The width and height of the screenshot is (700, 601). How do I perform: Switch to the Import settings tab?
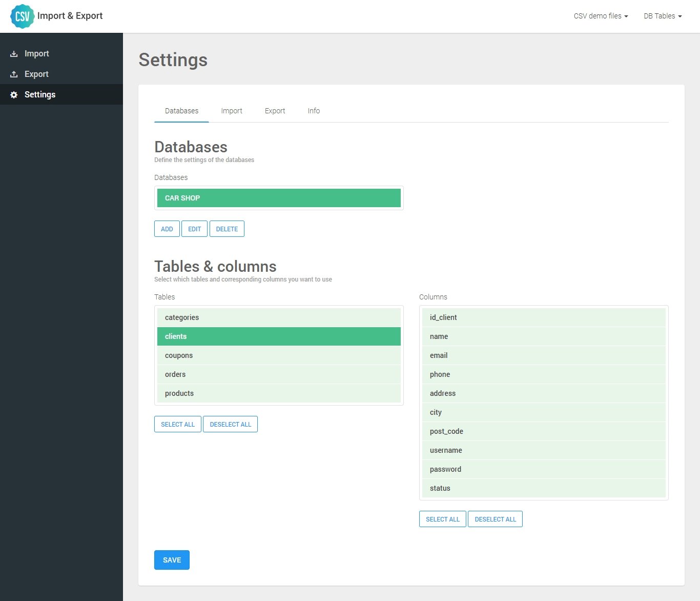232,111
